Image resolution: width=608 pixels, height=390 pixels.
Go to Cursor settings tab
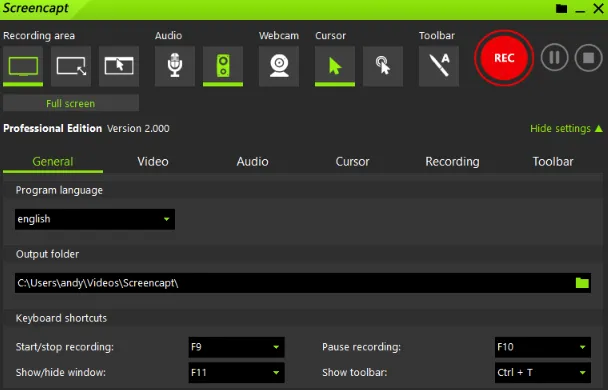point(352,162)
